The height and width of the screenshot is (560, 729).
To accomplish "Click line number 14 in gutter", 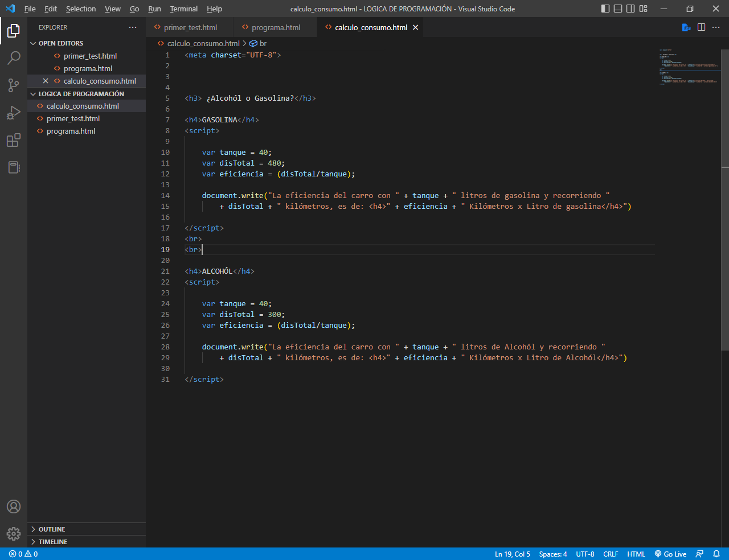I will click(x=165, y=195).
